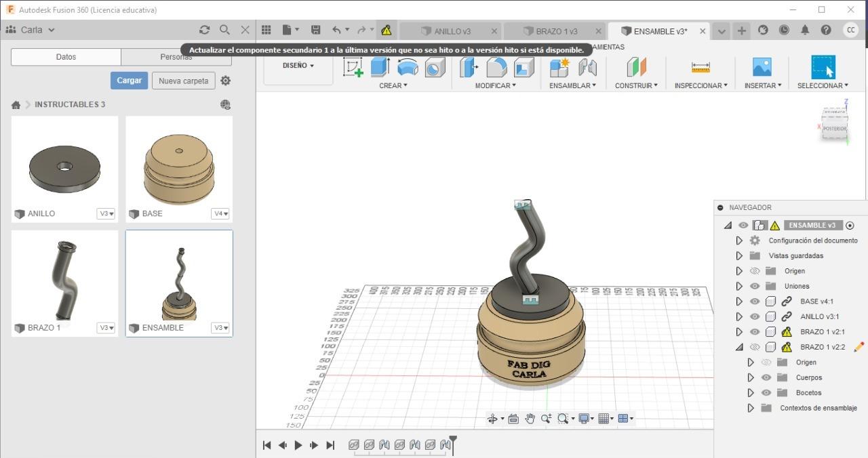
Task: Click the Save icon in top toolbar
Action: [315, 30]
